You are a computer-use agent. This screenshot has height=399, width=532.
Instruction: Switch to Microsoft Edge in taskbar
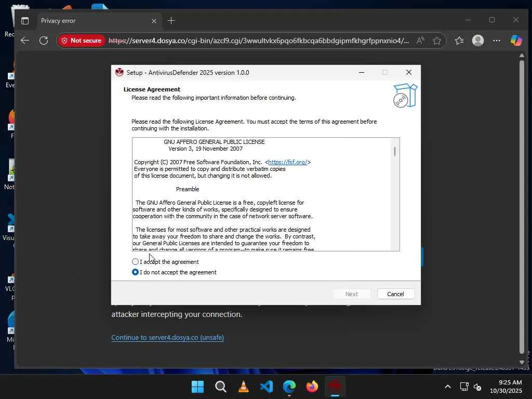(289, 387)
